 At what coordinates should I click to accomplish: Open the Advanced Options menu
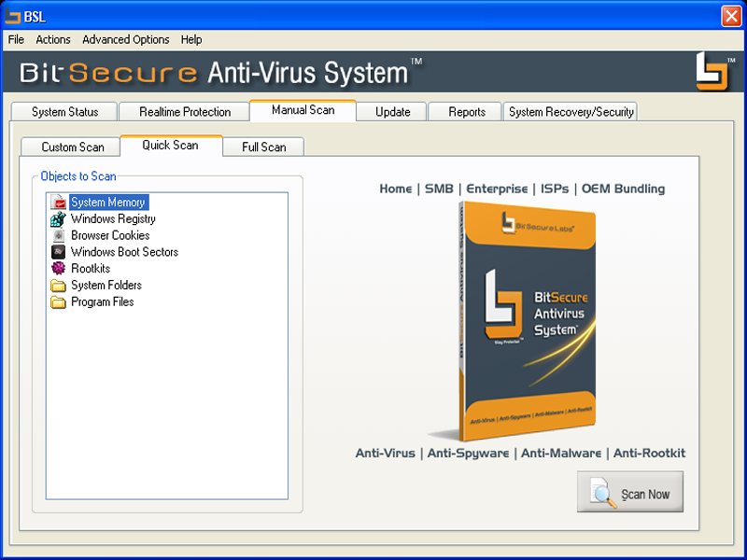(x=126, y=39)
